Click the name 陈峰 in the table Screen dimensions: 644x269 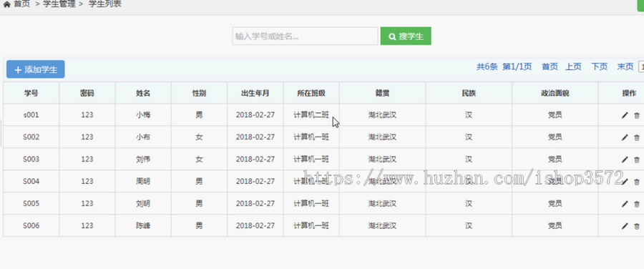[x=143, y=226]
